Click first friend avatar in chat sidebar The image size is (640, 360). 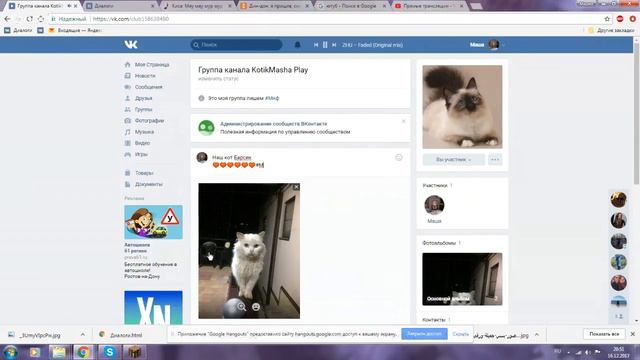coord(619,200)
